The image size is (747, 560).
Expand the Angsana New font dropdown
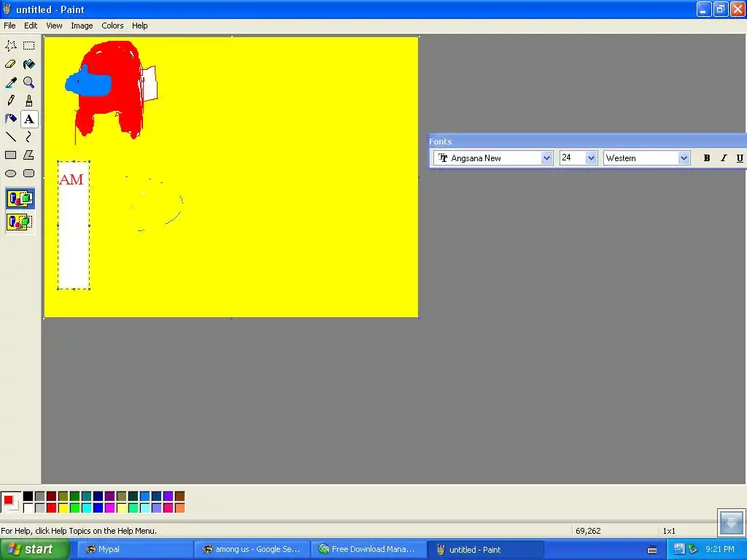click(546, 158)
